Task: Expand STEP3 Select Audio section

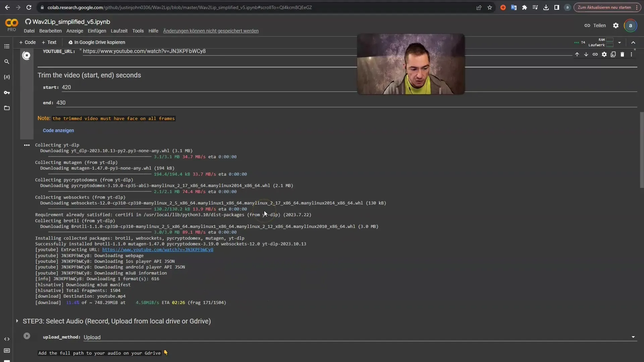Action: coord(17,321)
